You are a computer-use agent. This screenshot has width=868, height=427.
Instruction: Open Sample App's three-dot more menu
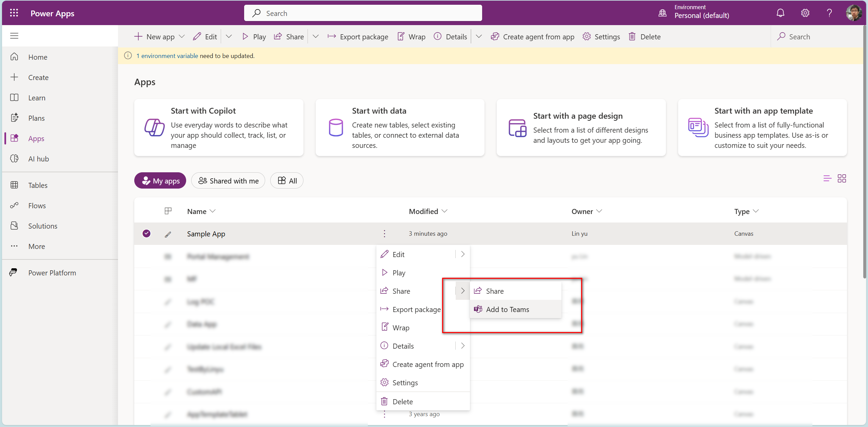pyautogui.click(x=384, y=234)
